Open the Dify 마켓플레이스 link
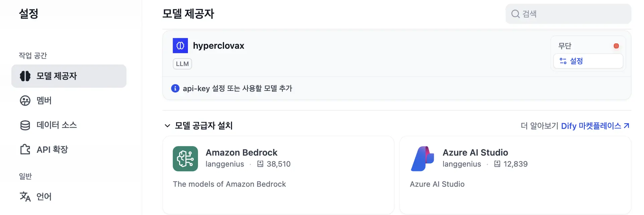Viewport: 644px width, 215px height. [595, 126]
